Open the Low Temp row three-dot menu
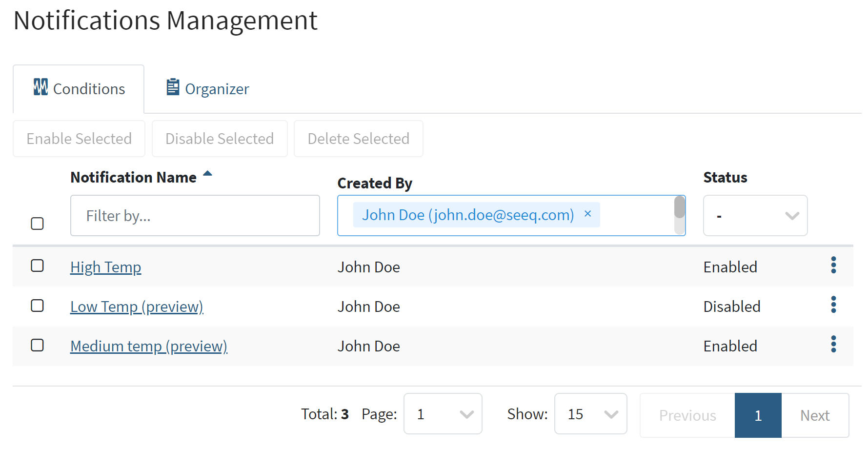Viewport: 868px width, 450px height. [x=833, y=305]
